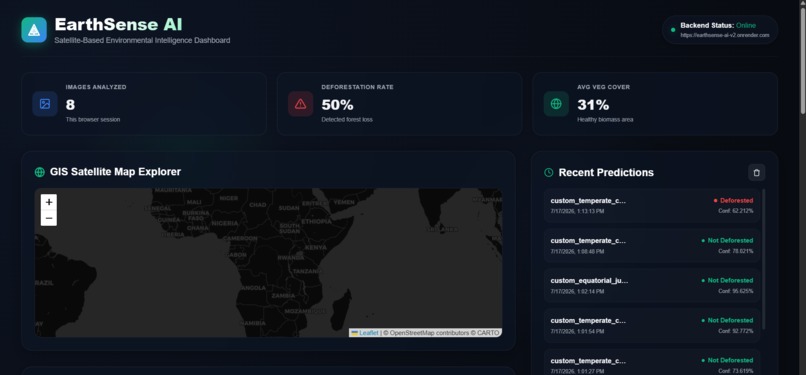Click the red dot beside Deforested

[x=715, y=200]
